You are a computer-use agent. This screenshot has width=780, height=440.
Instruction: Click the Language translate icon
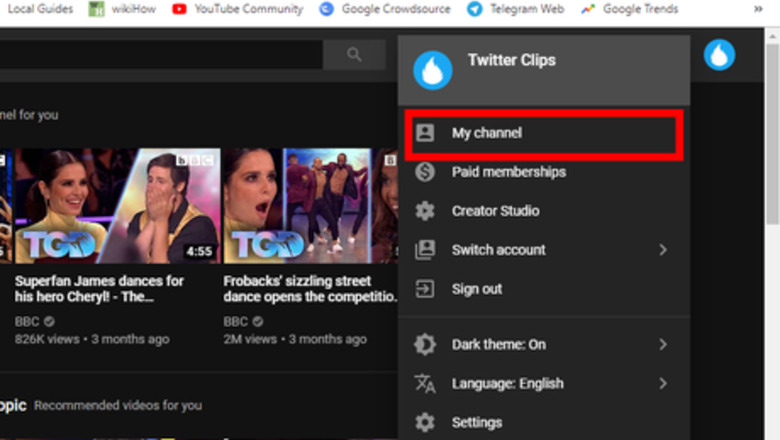[x=425, y=383]
